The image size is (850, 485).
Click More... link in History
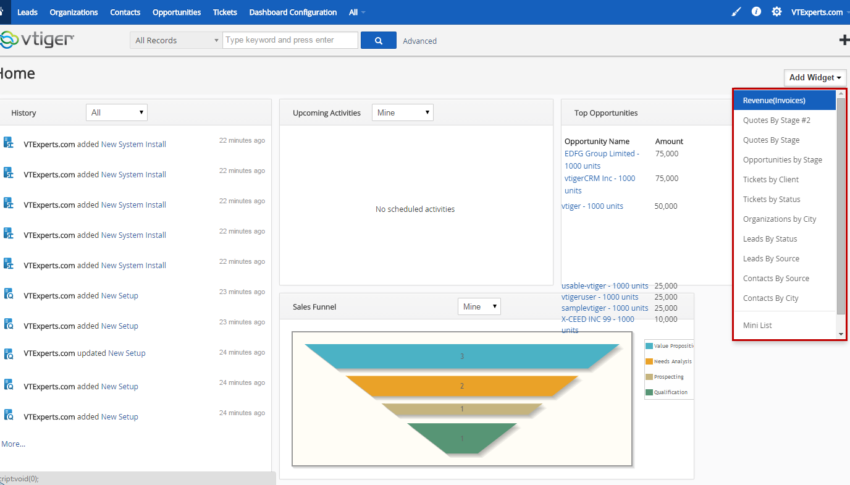coord(13,444)
